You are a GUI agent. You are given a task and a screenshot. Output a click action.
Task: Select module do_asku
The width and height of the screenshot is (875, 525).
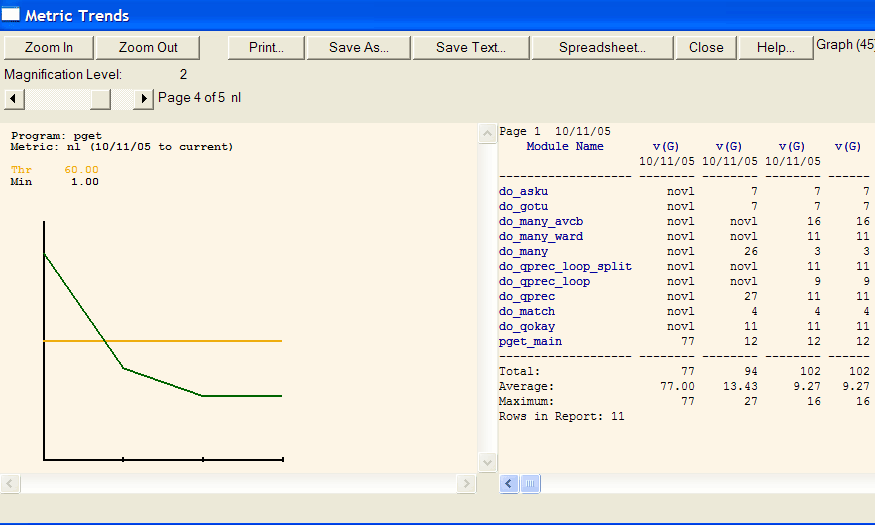(523, 191)
